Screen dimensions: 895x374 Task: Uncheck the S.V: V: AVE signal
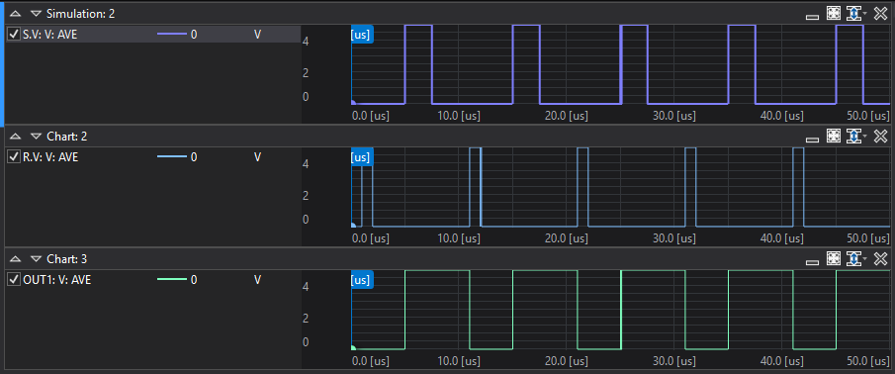[x=14, y=34]
